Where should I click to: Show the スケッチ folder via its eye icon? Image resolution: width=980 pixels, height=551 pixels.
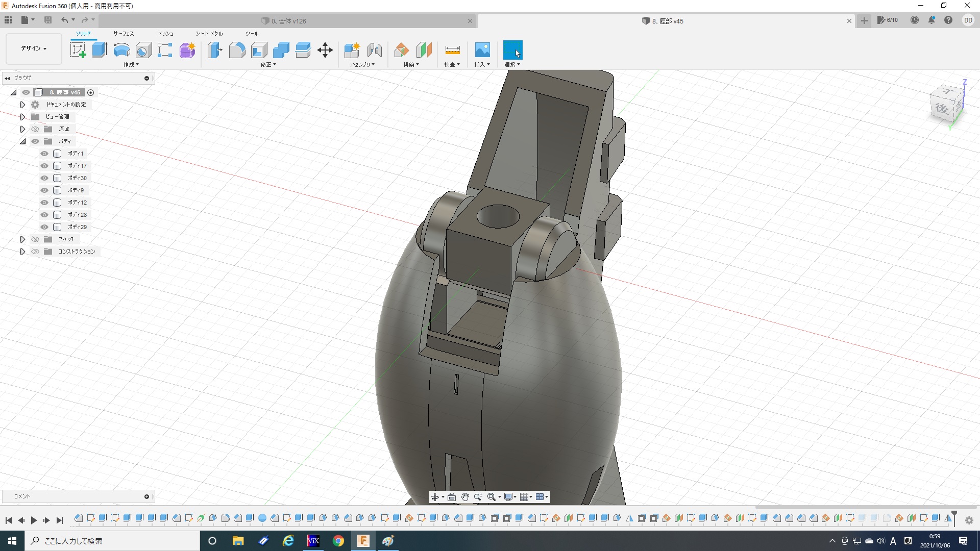pos(35,239)
